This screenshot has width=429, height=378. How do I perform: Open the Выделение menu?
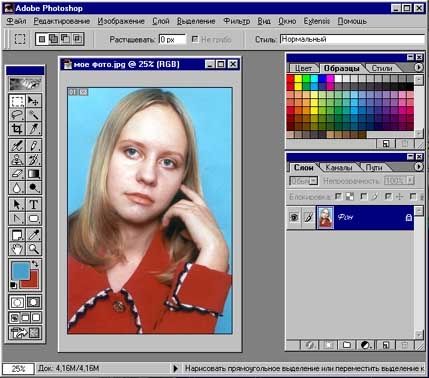[196, 21]
